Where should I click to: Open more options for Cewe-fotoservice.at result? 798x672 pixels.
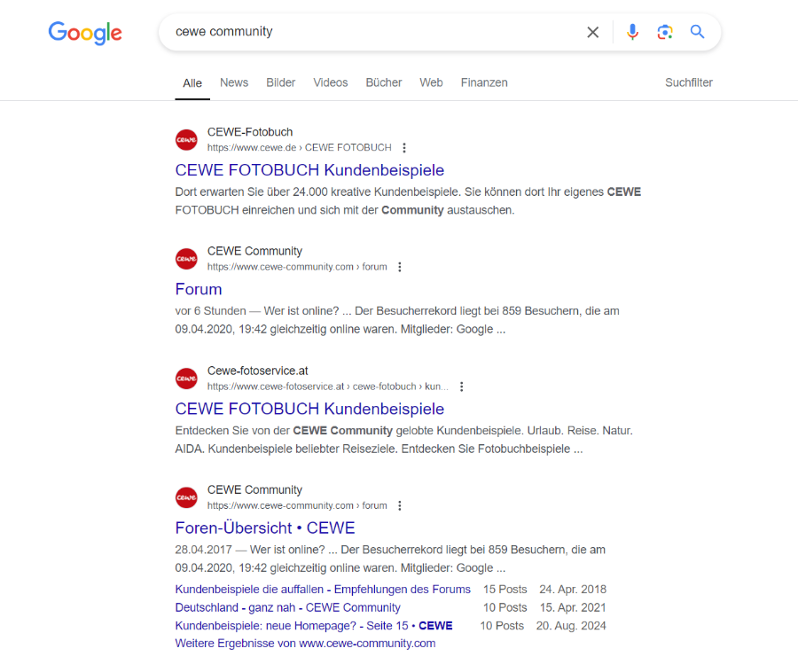click(462, 387)
